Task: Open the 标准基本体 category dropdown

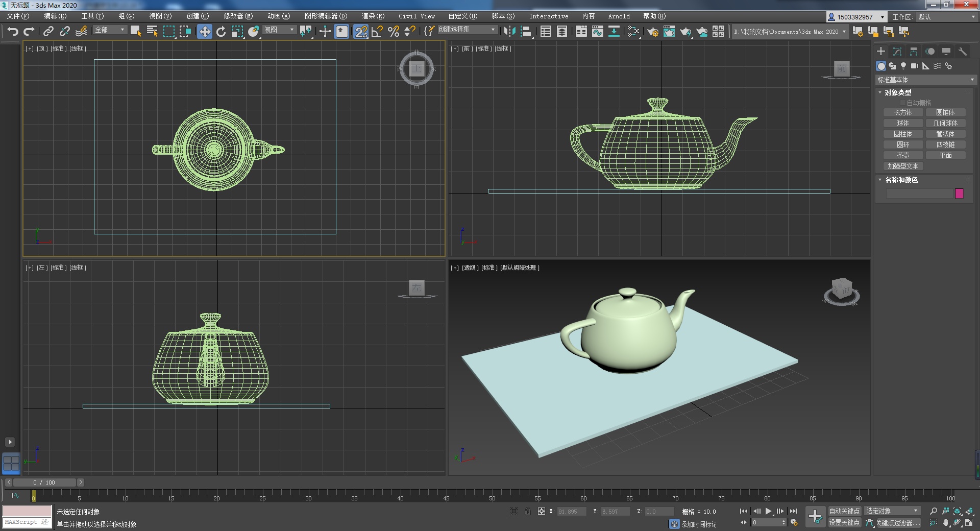Action: pyautogui.click(x=925, y=80)
